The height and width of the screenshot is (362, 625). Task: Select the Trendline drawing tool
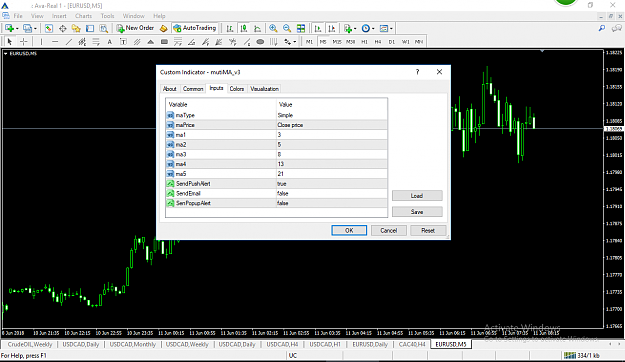tap(69, 41)
